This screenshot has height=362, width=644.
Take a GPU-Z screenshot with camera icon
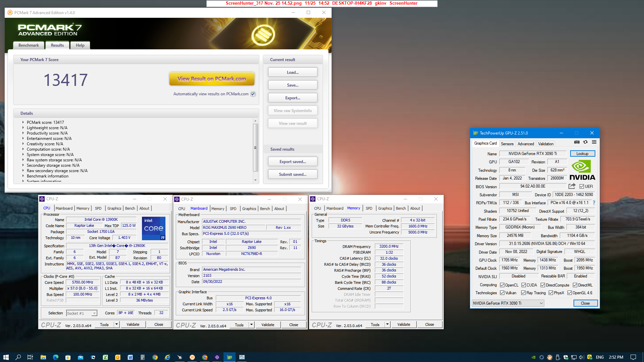[577, 142]
